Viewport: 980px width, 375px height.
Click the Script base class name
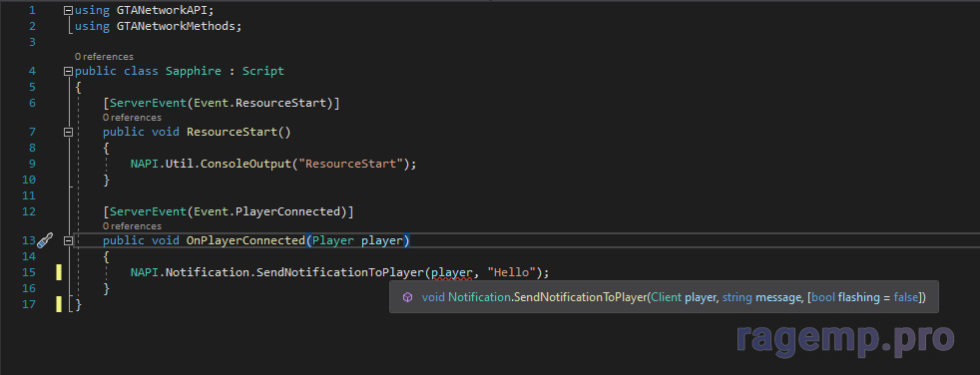(x=263, y=71)
